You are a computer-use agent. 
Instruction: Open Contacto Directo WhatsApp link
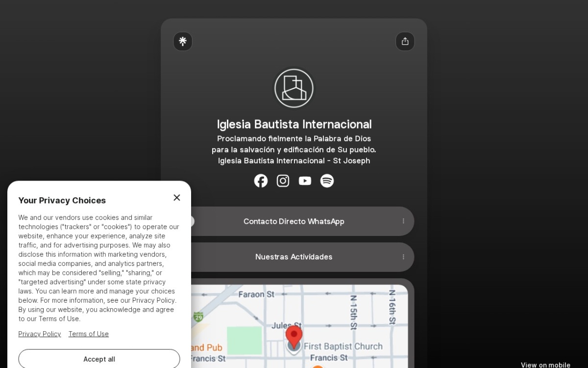coord(294,221)
